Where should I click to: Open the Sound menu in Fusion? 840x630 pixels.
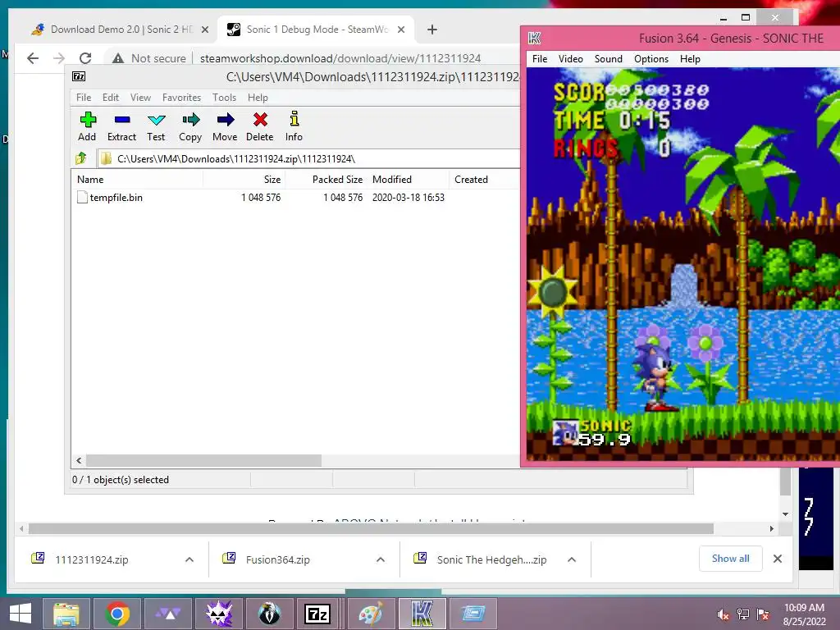tap(608, 59)
